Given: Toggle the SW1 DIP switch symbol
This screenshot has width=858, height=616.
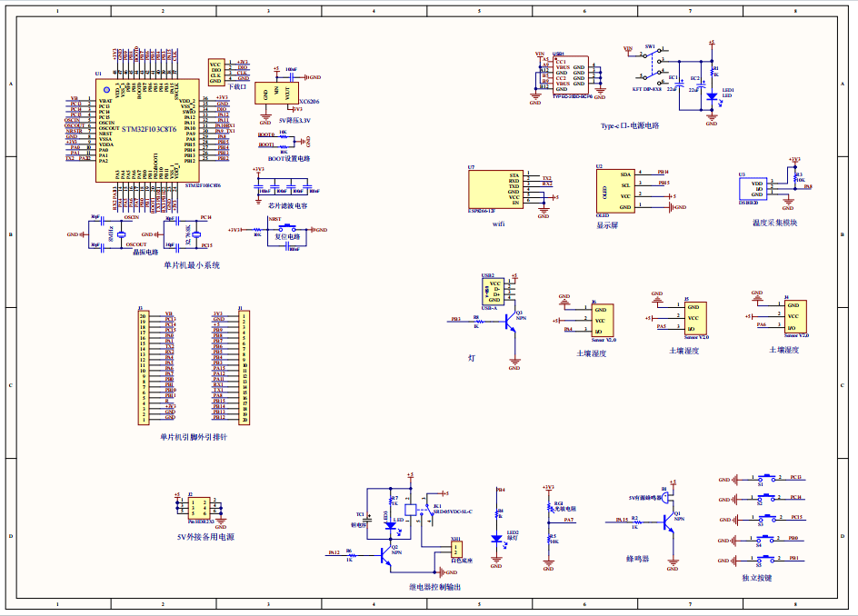Looking at the screenshot, I should [652, 62].
